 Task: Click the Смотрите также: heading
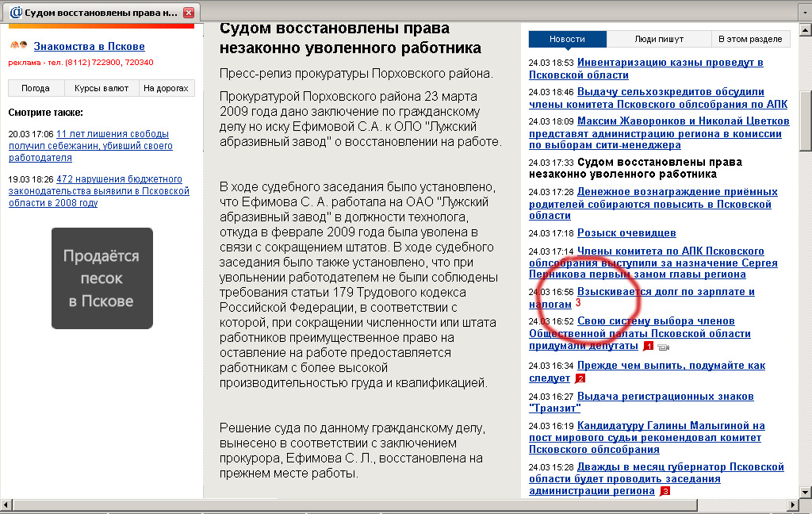[x=45, y=113]
